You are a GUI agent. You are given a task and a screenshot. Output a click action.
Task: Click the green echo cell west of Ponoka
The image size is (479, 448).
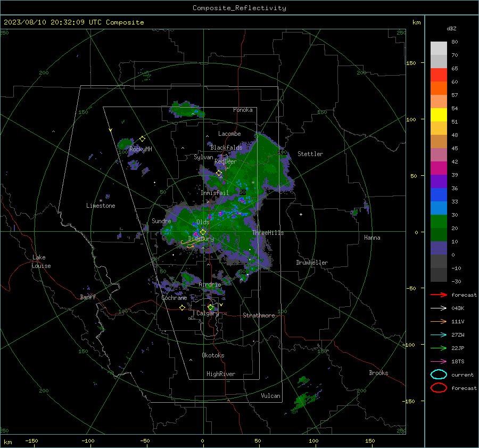(186, 110)
